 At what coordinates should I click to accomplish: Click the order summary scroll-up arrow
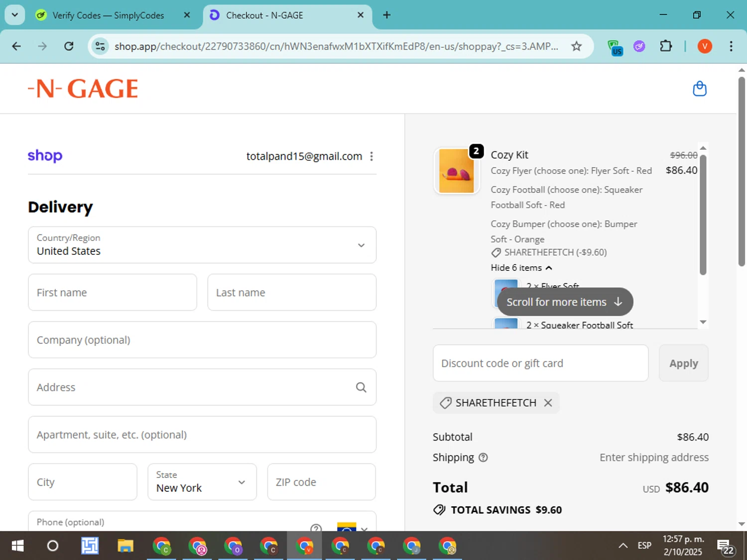tap(703, 148)
